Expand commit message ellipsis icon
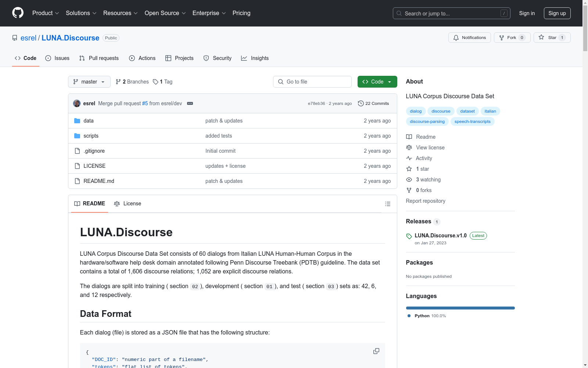588x368 pixels. (190, 103)
